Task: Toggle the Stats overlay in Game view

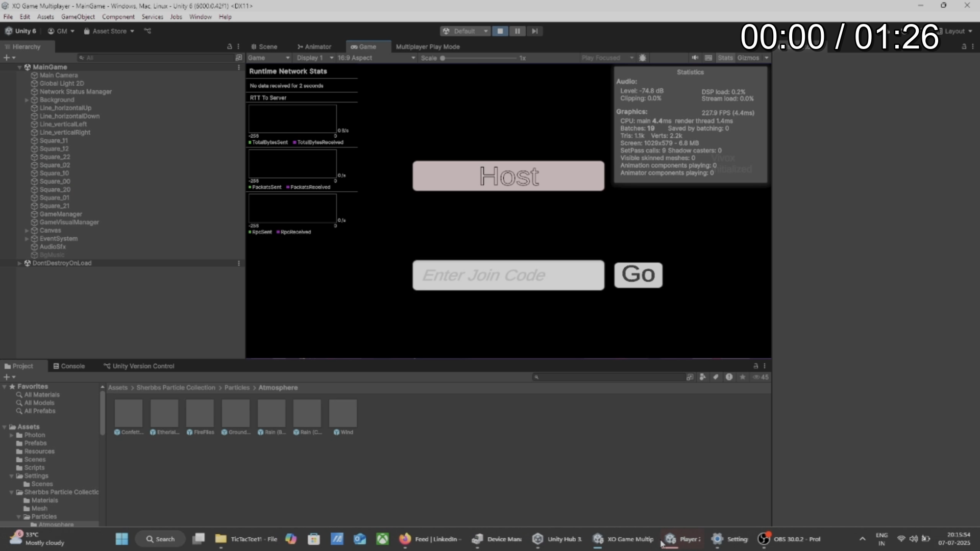Action: [x=725, y=58]
